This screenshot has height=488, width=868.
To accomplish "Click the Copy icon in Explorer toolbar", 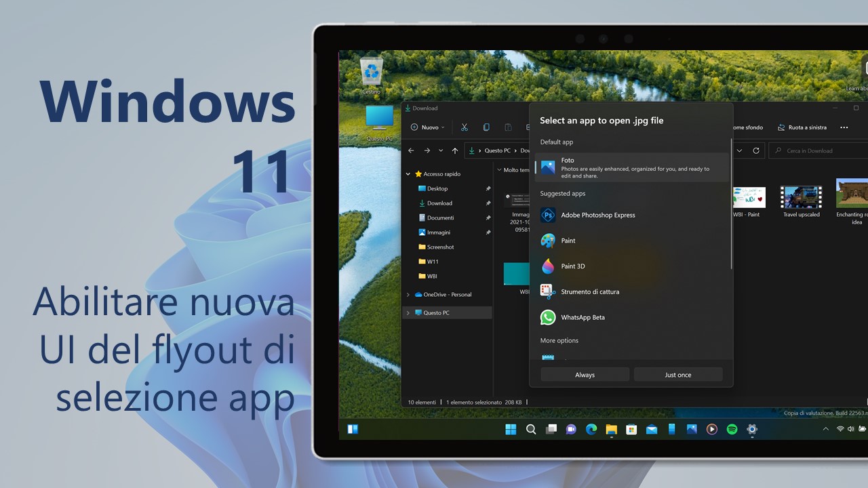I will point(486,127).
